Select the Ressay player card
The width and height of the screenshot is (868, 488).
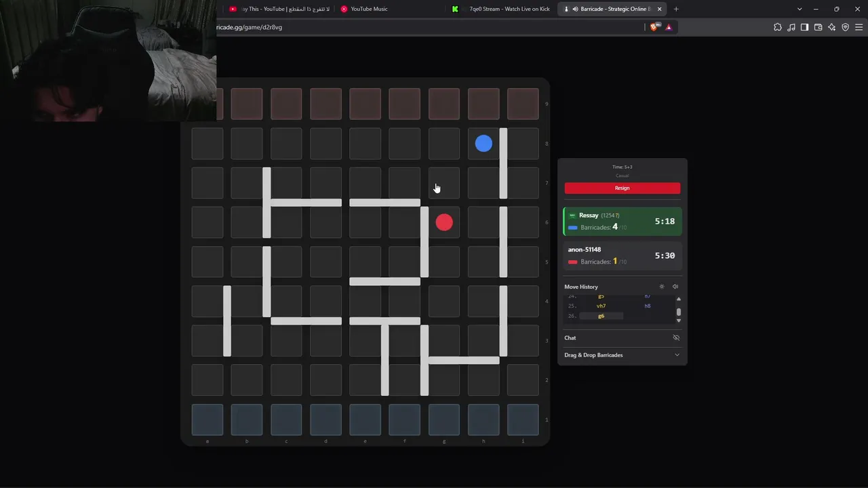(623, 222)
